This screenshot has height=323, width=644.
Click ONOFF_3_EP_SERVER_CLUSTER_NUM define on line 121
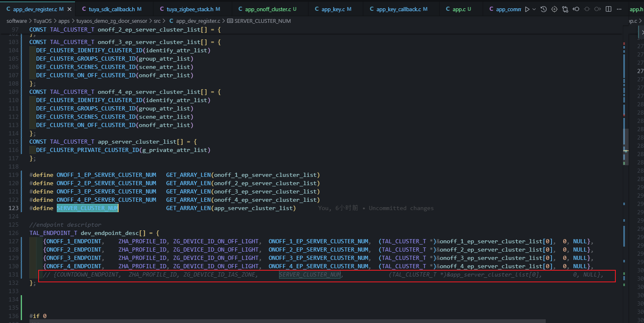click(106, 191)
